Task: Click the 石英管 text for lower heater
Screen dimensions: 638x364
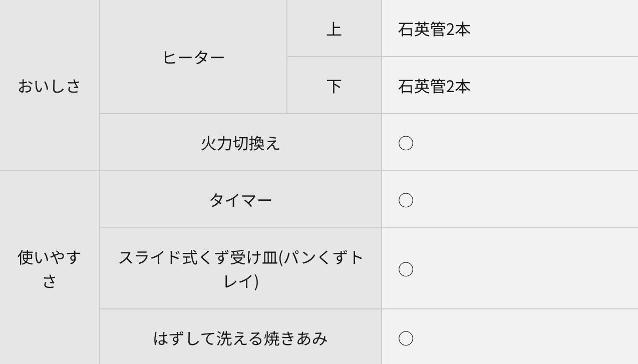Action: coord(422,87)
